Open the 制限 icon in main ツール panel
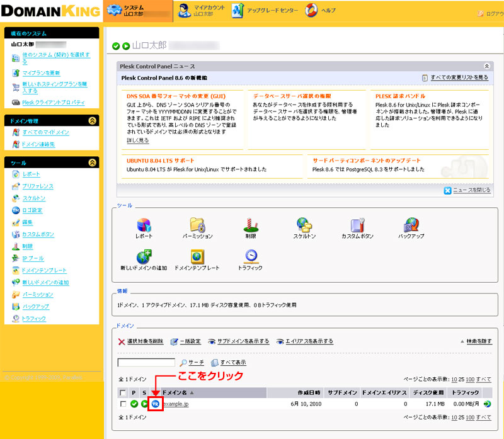The width and height of the screenshot is (504, 439). [x=251, y=225]
